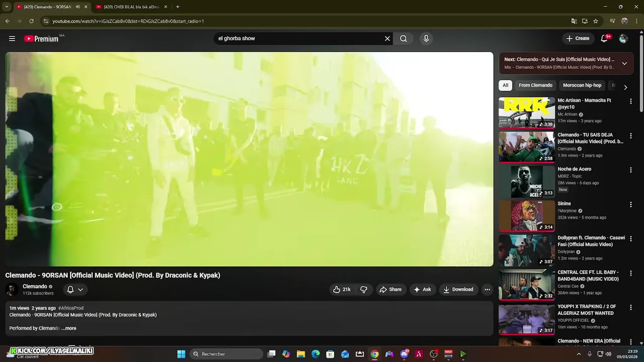Viewport: 644px width, 362px height.
Task: Open the Create menu
Action: pyautogui.click(x=578, y=38)
